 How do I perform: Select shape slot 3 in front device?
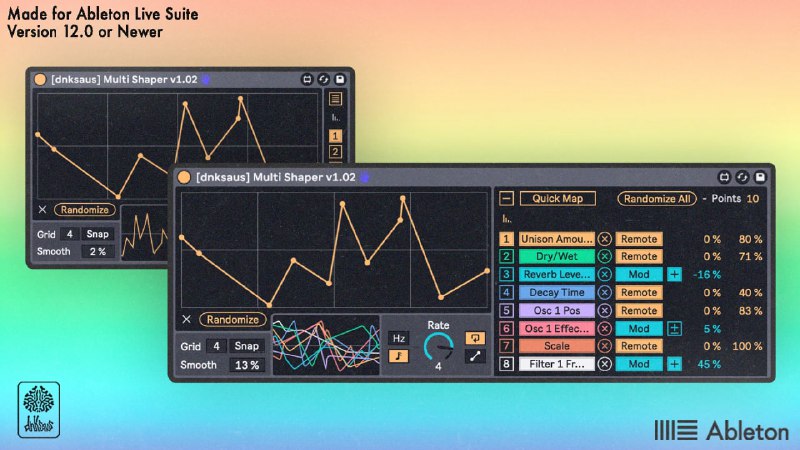[x=506, y=274]
